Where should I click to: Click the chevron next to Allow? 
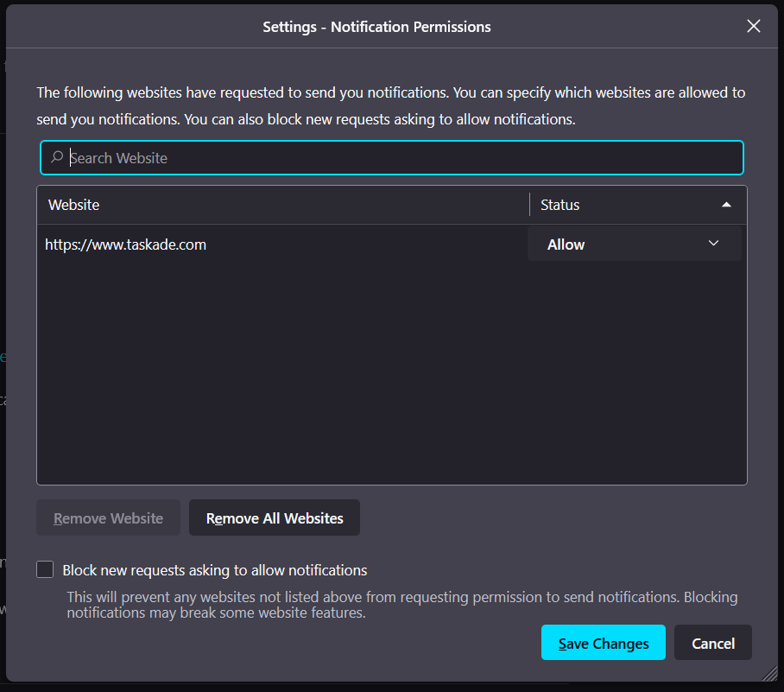tap(713, 244)
